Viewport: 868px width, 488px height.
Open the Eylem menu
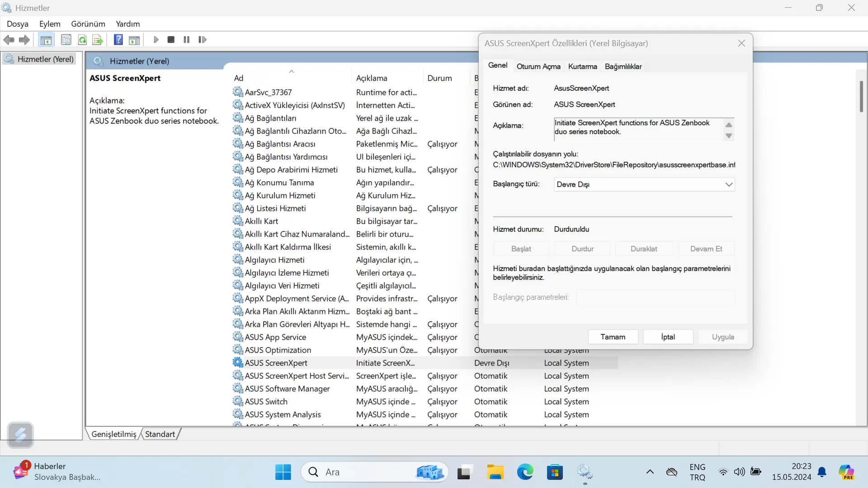[50, 24]
